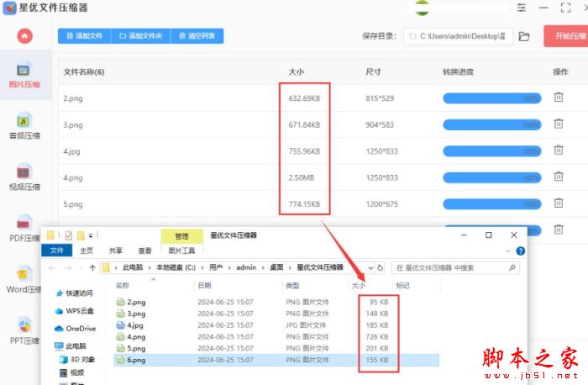Click Explorer search box
This screenshot has height=385, width=588.
tap(455, 268)
